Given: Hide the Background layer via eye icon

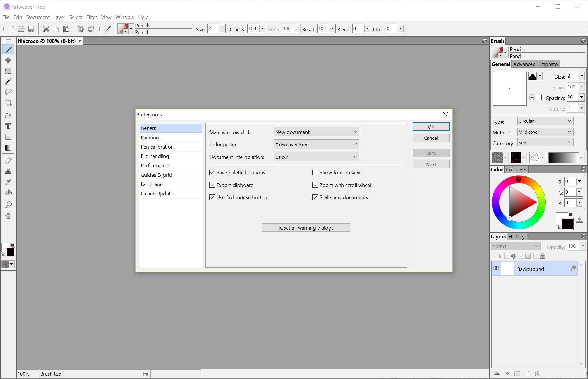Looking at the screenshot, I should tap(496, 268).
